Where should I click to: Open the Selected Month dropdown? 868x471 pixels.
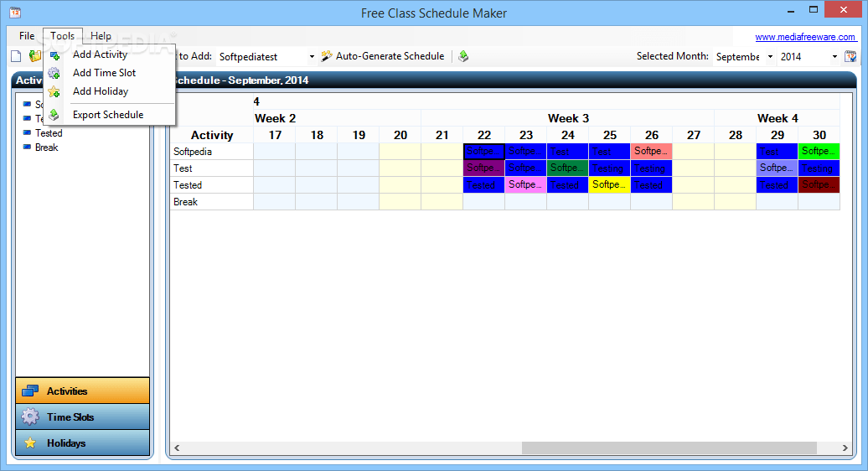tap(770, 56)
